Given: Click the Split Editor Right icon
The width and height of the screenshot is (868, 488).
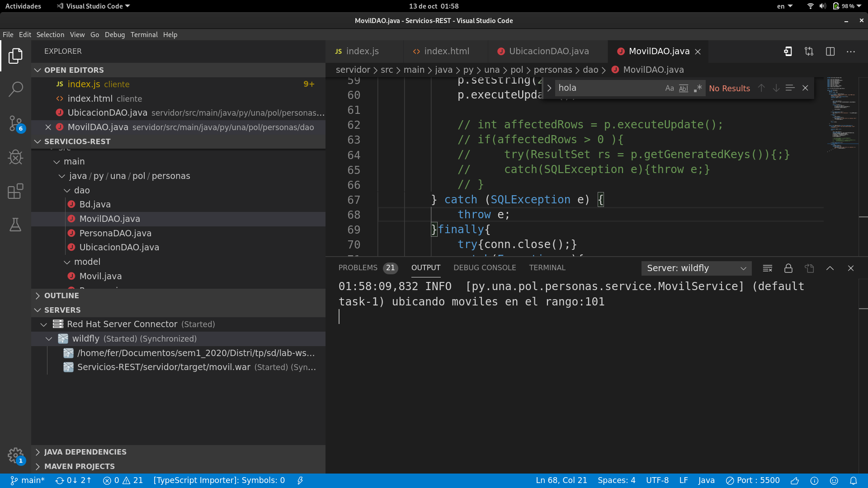Looking at the screenshot, I should click(830, 52).
